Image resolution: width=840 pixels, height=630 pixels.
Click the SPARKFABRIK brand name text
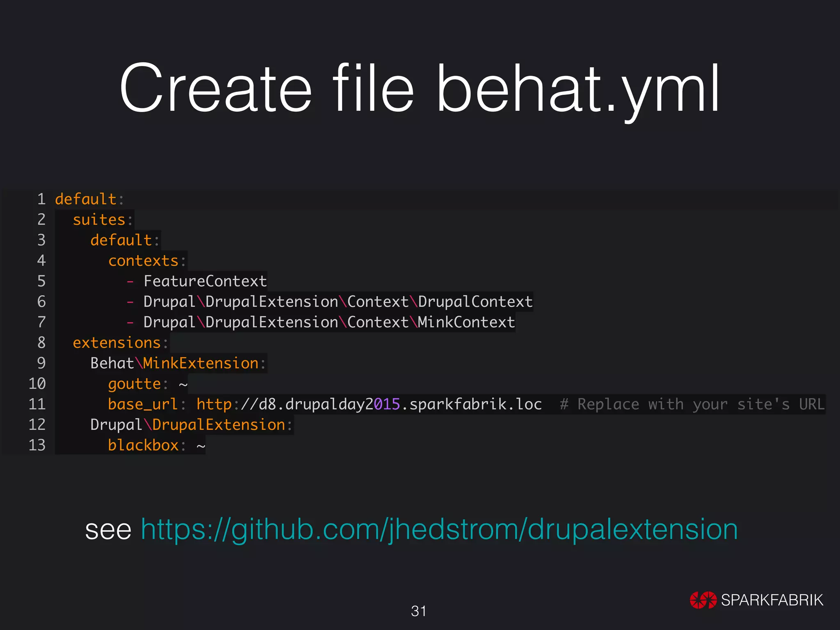click(772, 600)
